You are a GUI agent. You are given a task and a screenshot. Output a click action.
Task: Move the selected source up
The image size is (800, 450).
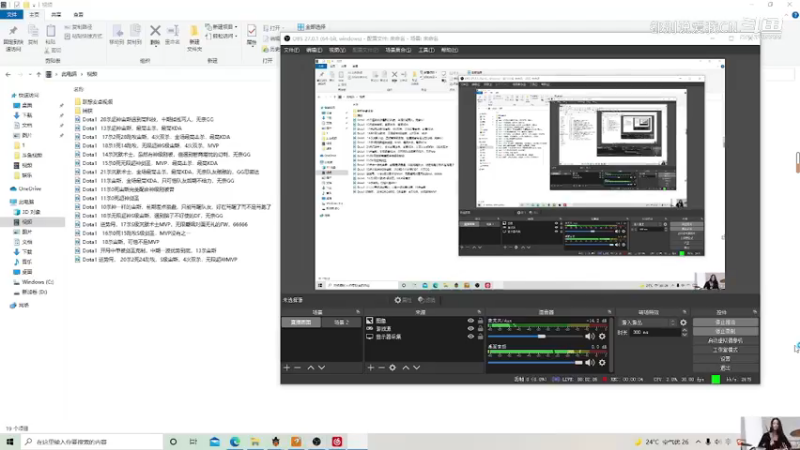tap(406, 367)
